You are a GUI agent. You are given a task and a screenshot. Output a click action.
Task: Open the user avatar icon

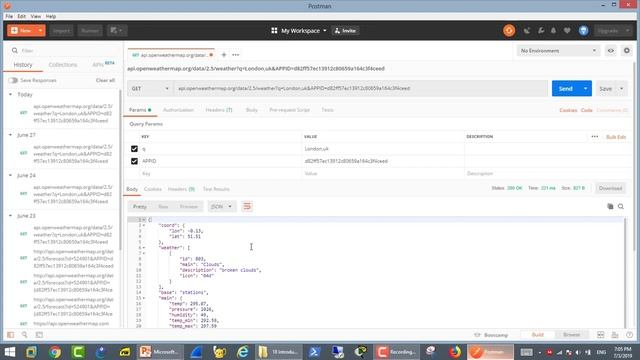point(583,31)
